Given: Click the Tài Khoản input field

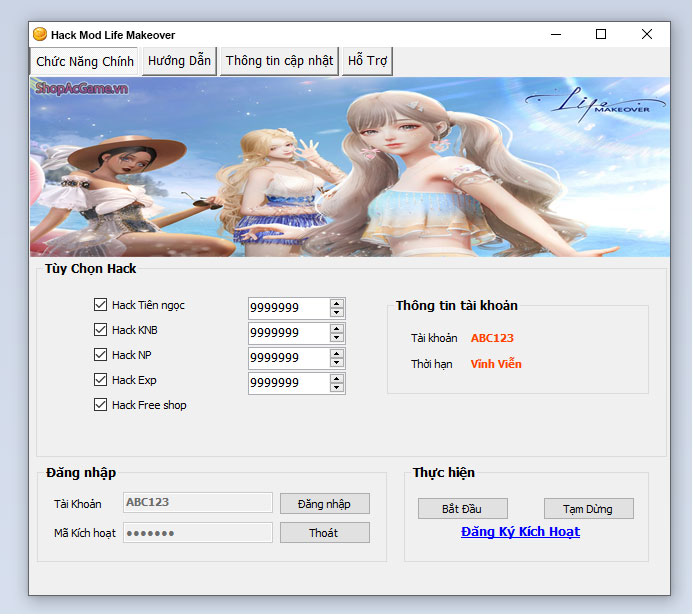Looking at the screenshot, I should pos(198,502).
